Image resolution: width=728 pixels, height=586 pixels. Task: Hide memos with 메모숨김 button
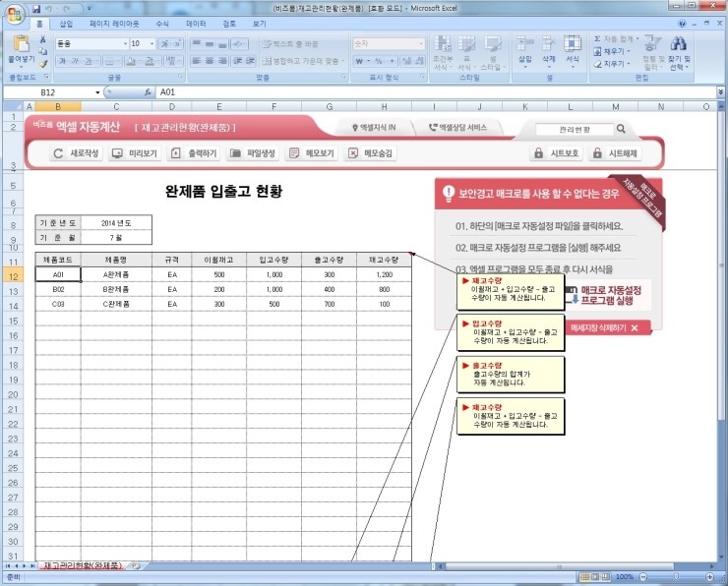[x=371, y=153]
